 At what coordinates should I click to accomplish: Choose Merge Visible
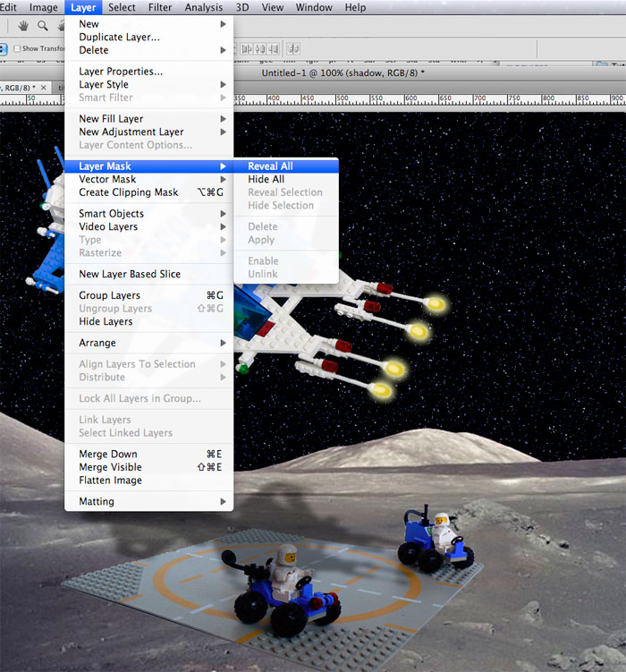pos(148,467)
